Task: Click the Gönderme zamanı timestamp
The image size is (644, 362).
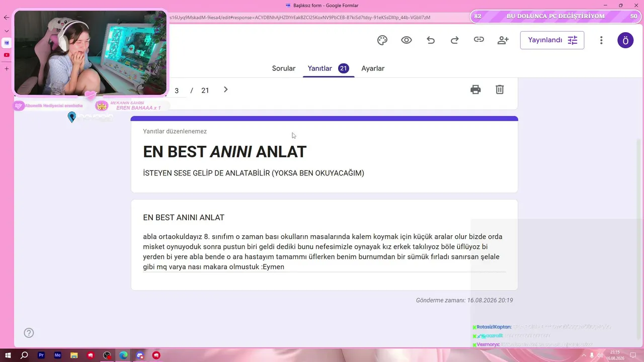Action: 464,300
